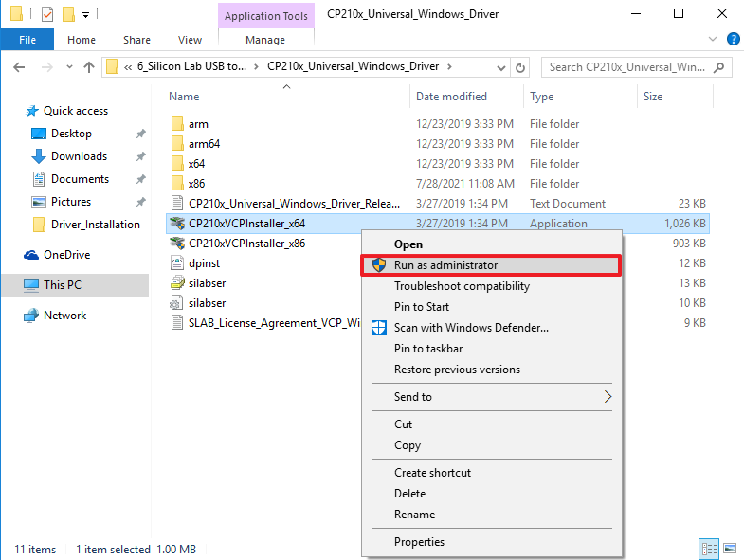
Task: Choose Run as administrator in context menu
Action: [492, 265]
